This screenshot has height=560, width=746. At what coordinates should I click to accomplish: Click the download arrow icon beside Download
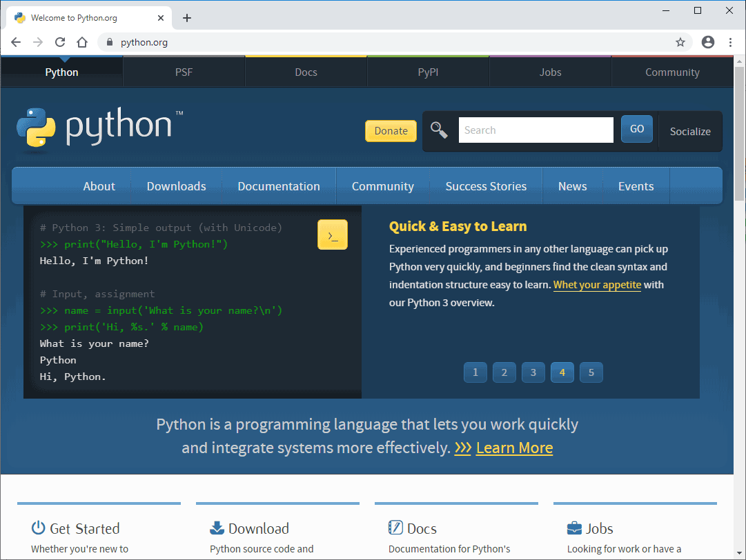click(217, 528)
